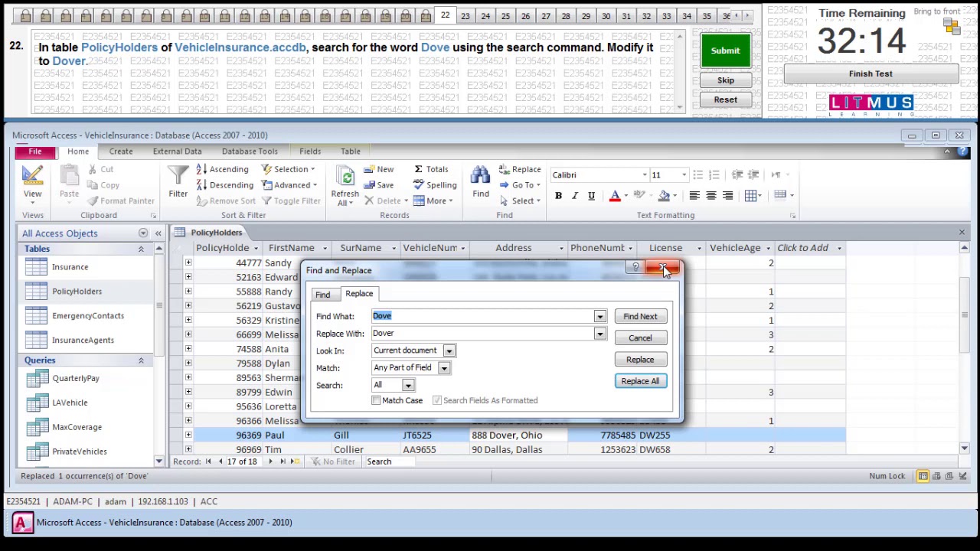The height and width of the screenshot is (551, 980).
Task: Expand the Tim Collier record row
Action: pyautogui.click(x=188, y=449)
